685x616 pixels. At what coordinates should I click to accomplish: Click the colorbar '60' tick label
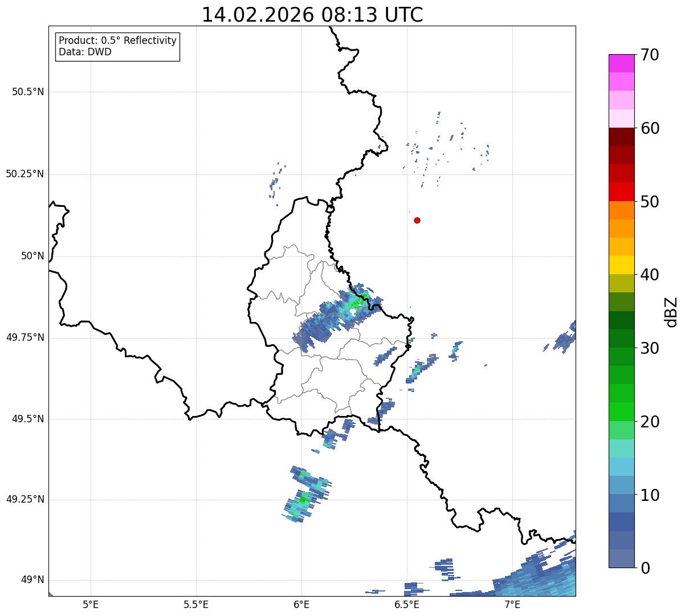click(x=650, y=128)
